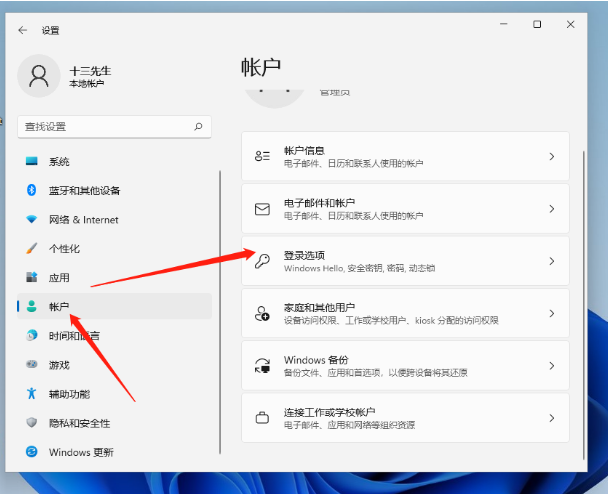Click the Bluetooth icon for 蓝牙和其他设备
Viewport: 608px width, 494px height.
(x=31, y=190)
